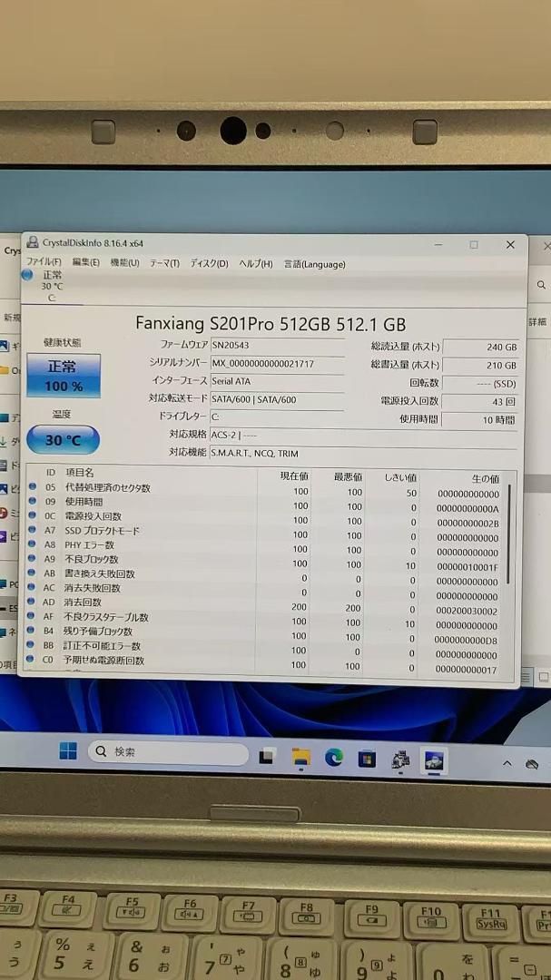Screen dimensions: 551x980
Task: Click the 30 °C temperature button
Action: (x=64, y=440)
